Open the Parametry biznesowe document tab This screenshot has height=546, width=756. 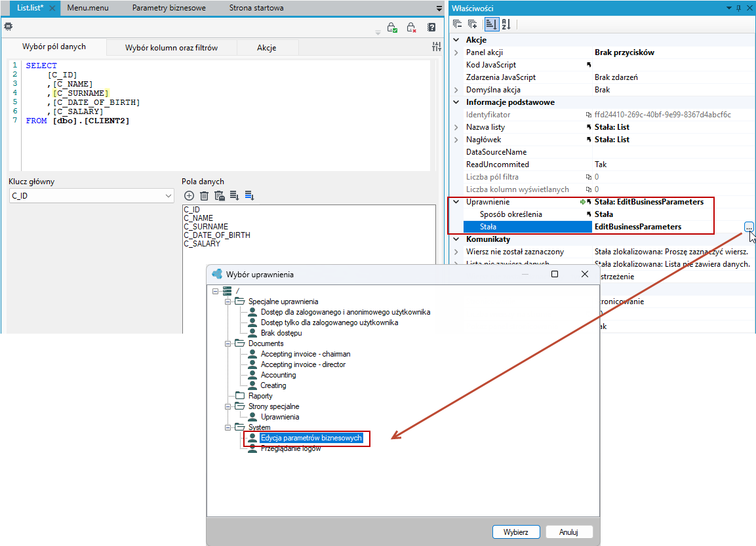(169, 8)
